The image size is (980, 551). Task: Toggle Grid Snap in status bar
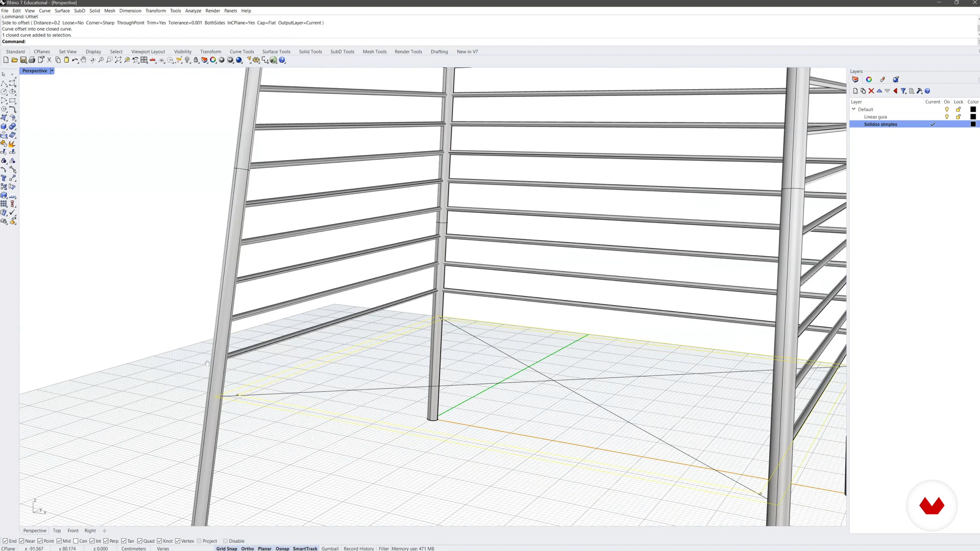point(227,548)
